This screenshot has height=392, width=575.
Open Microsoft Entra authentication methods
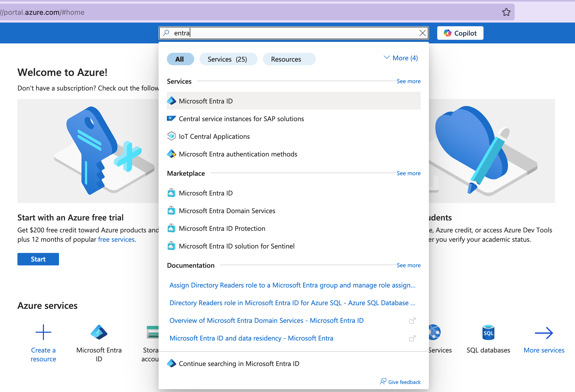pyautogui.click(x=238, y=154)
